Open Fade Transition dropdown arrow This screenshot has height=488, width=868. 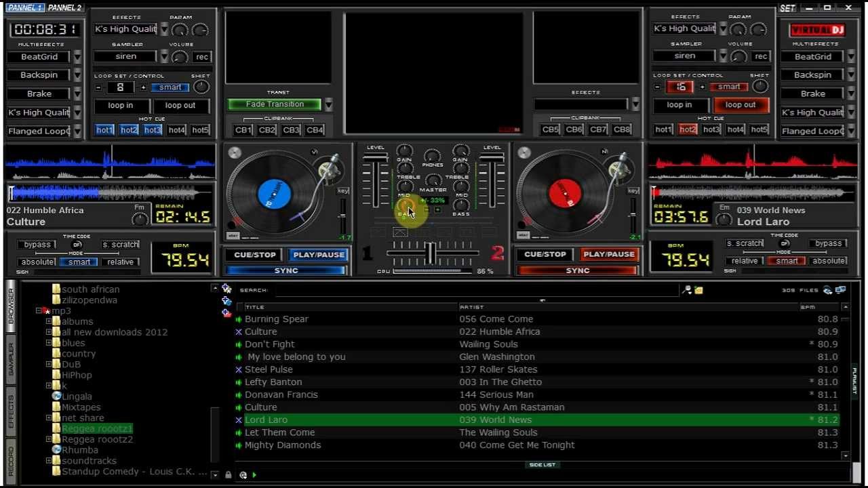click(328, 104)
